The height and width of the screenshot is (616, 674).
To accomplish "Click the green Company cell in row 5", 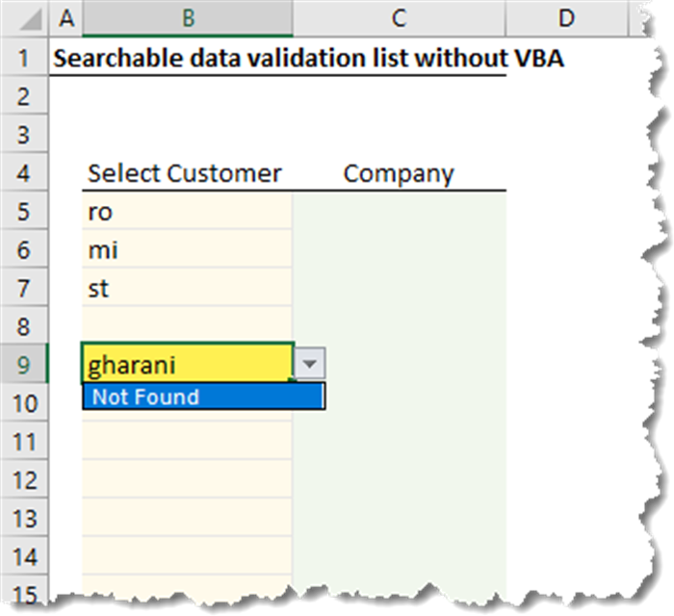I will [x=399, y=212].
